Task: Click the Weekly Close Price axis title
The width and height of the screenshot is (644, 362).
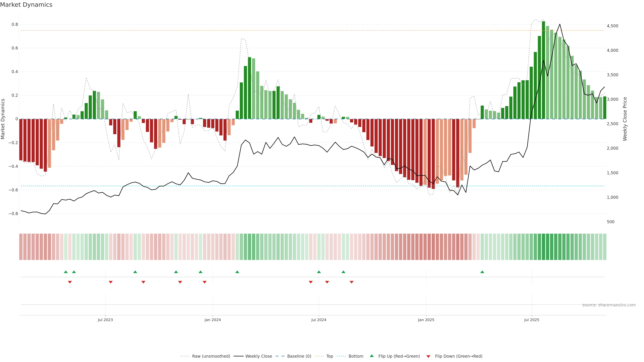Action: [x=625, y=119]
